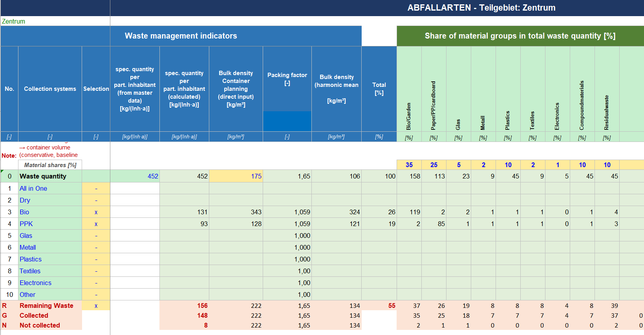Select the Textiles material column header
Image resolution: width=644 pixels, height=335 pixels.
[533, 89]
